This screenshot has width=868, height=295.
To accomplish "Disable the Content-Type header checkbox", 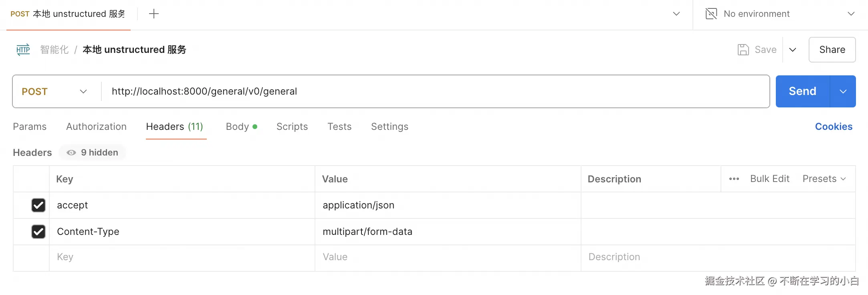I will point(38,232).
